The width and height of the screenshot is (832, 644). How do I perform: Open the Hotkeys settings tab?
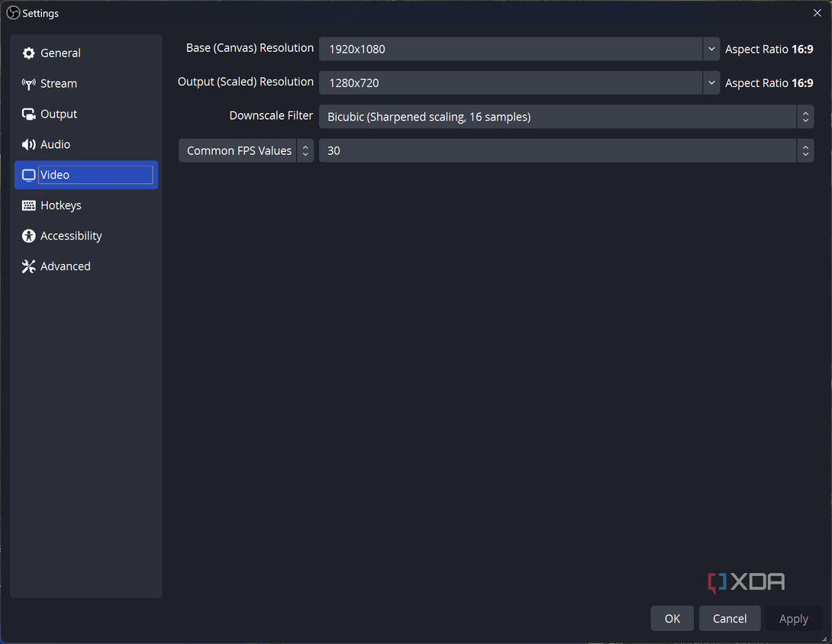tap(86, 205)
